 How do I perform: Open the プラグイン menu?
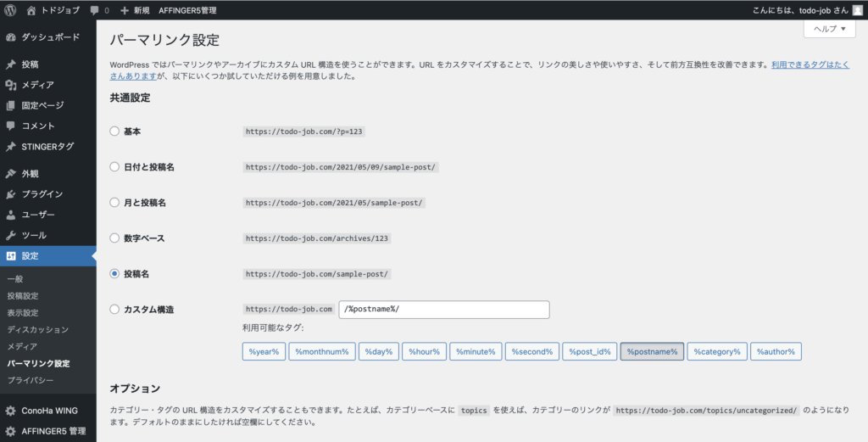coord(48,194)
